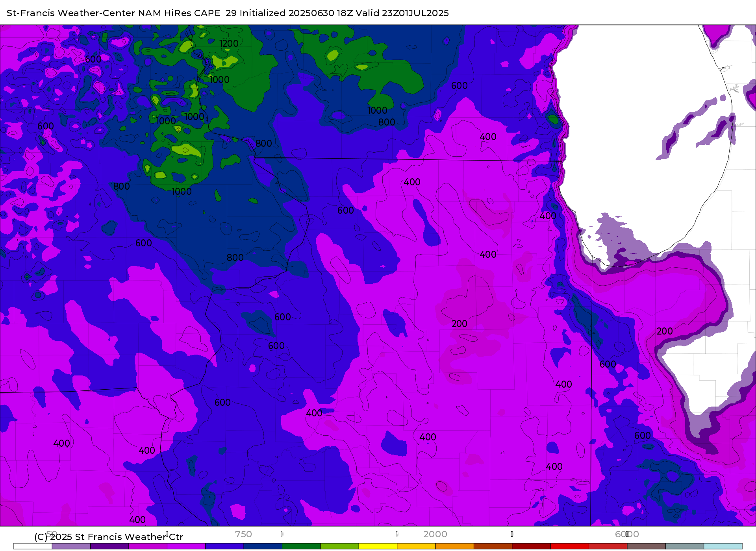Click the 750 color bar label
756x551 pixels.
click(243, 534)
